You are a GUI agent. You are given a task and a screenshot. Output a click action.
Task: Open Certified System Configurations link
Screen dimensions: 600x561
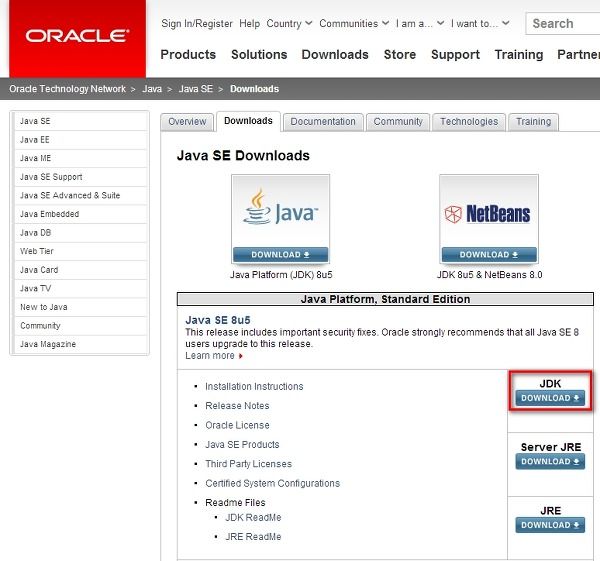point(272,483)
